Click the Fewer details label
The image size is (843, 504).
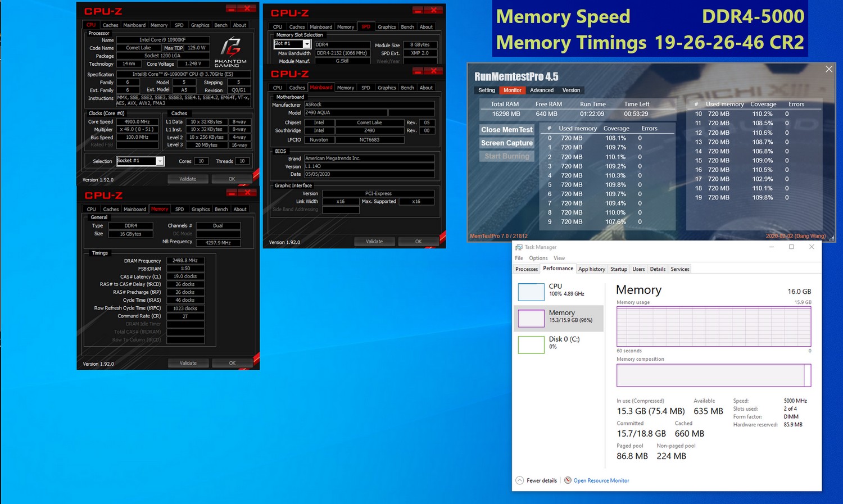(x=542, y=480)
